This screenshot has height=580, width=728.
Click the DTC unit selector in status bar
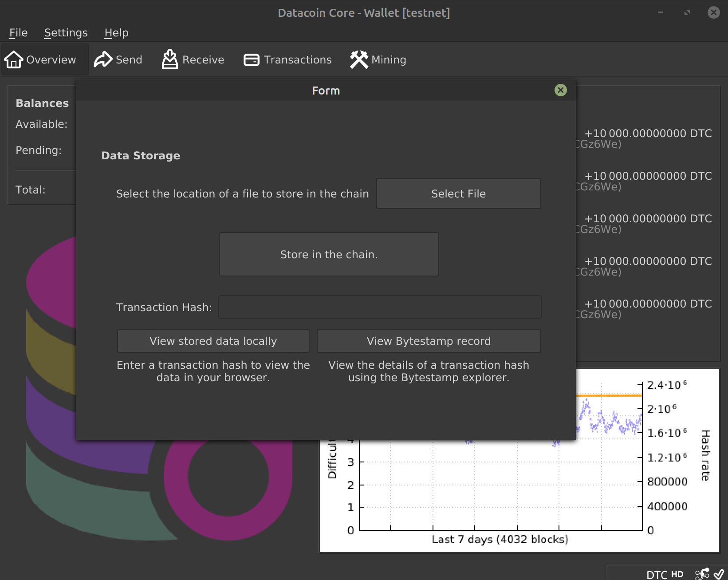[x=657, y=575]
